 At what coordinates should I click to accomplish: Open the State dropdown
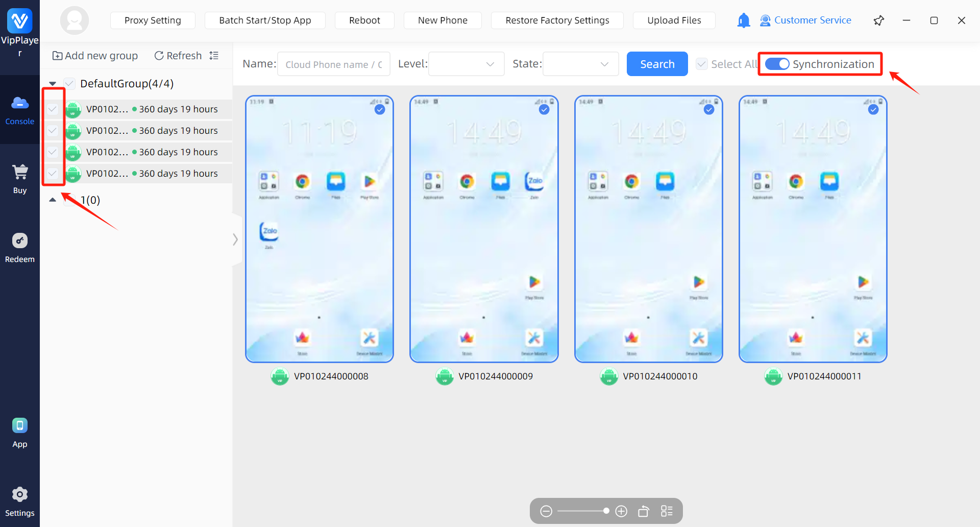click(x=580, y=64)
